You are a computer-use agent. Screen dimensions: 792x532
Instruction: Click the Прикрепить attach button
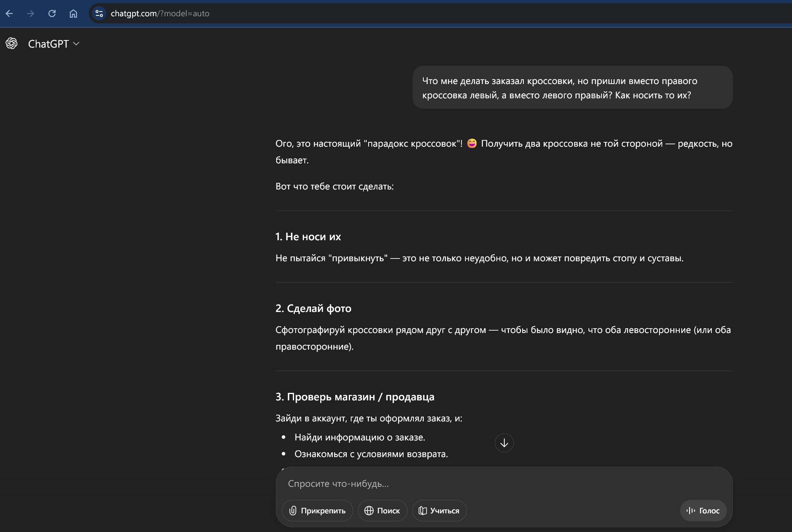click(317, 511)
